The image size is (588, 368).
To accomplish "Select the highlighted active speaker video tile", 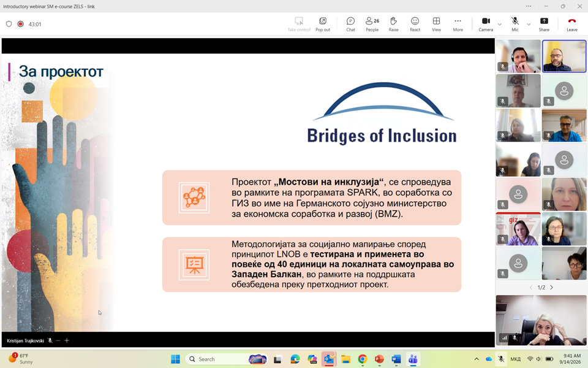I will [x=563, y=56].
